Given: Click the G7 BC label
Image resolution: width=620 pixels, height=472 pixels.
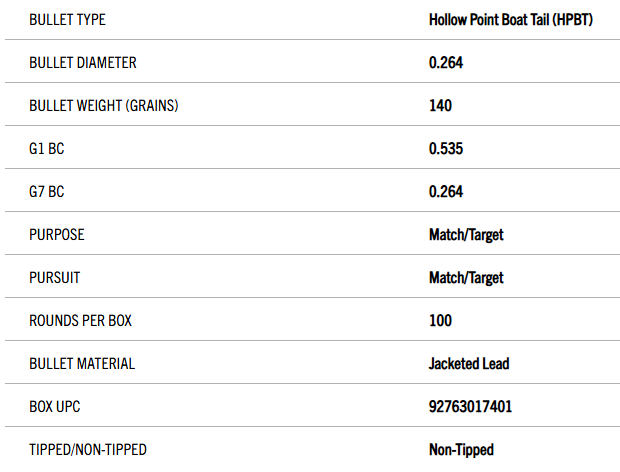Looking at the screenshot, I should (47, 191).
